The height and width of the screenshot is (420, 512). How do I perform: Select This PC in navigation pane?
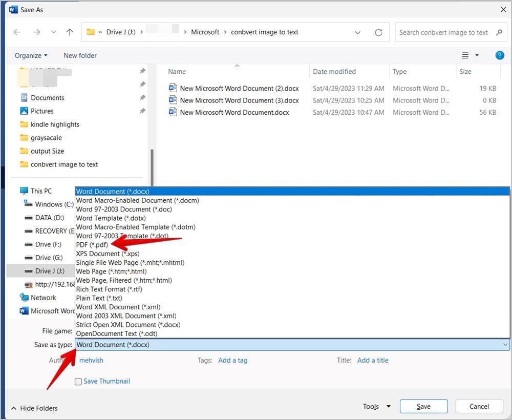[41, 191]
